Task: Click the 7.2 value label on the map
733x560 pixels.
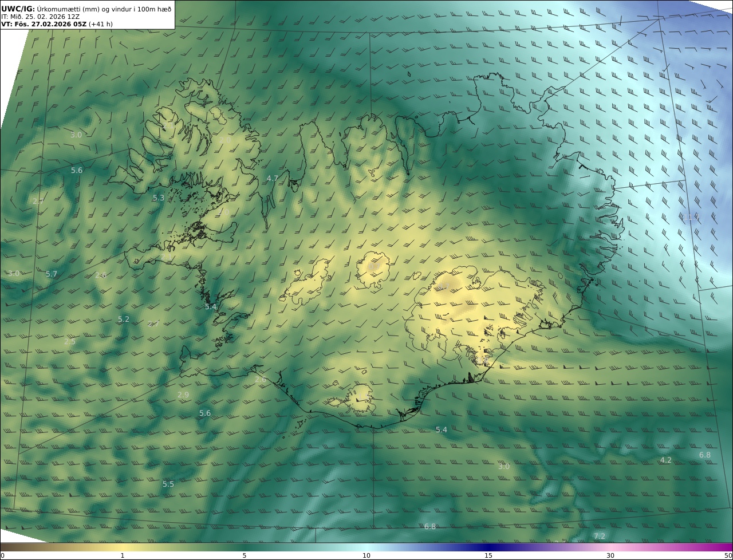Action: pos(599,537)
